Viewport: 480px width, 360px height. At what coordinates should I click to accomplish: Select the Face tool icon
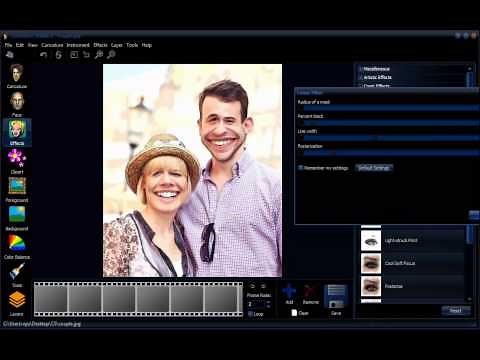point(17,102)
